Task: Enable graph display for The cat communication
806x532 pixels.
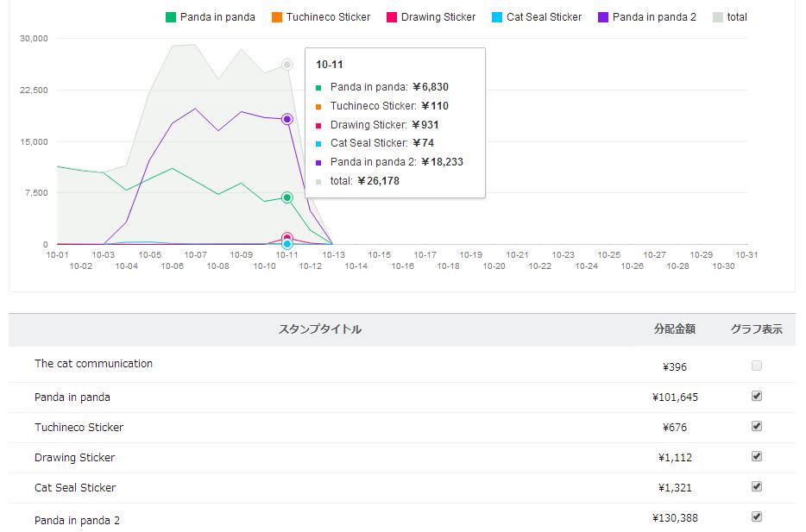Action: pyautogui.click(x=757, y=366)
